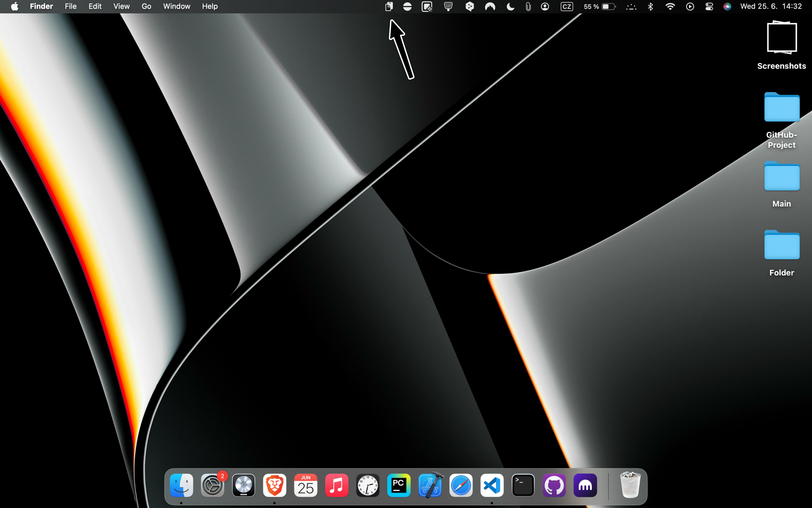Screen dimensions: 812x508
Task: Click the crescent moon Focus icon
Action: coord(510,6)
